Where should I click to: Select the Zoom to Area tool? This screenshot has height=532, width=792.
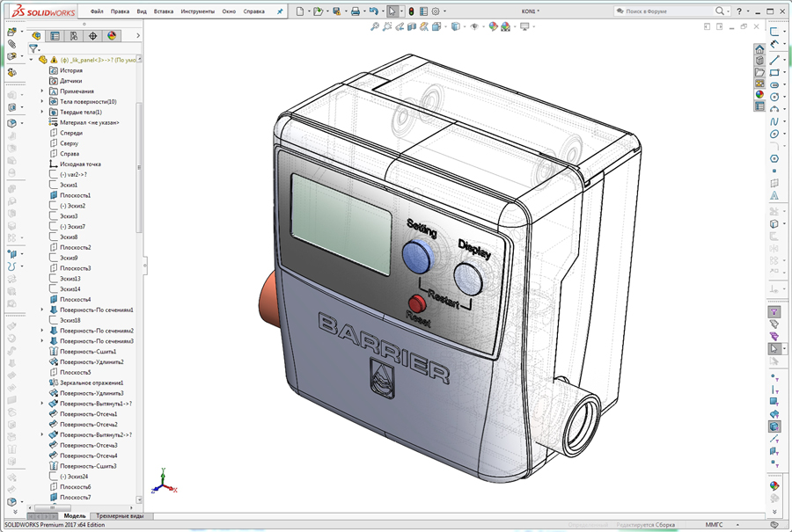(387, 27)
